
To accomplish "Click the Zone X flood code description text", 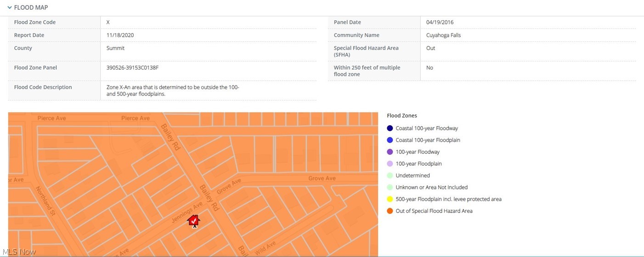I will click(172, 90).
